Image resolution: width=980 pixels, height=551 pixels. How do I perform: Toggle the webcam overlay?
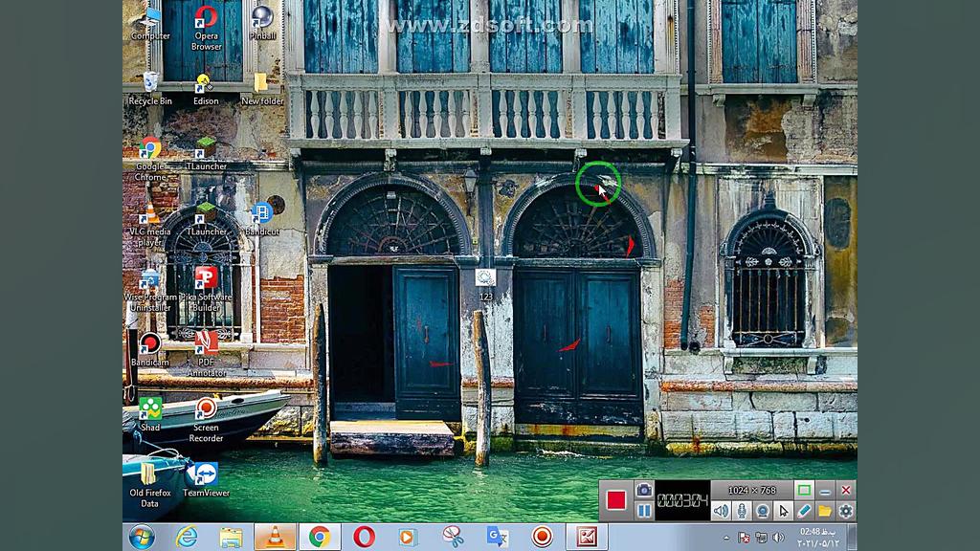pyautogui.click(x=763, y=511)
